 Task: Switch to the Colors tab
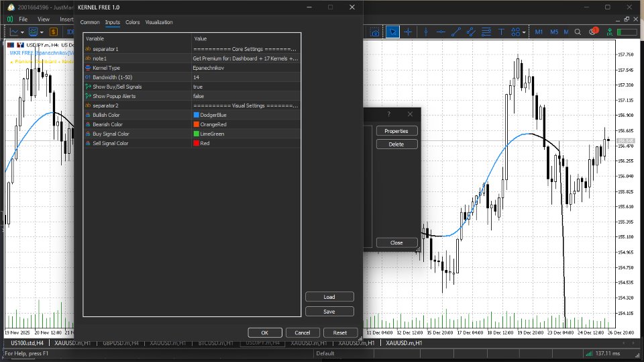132,22
